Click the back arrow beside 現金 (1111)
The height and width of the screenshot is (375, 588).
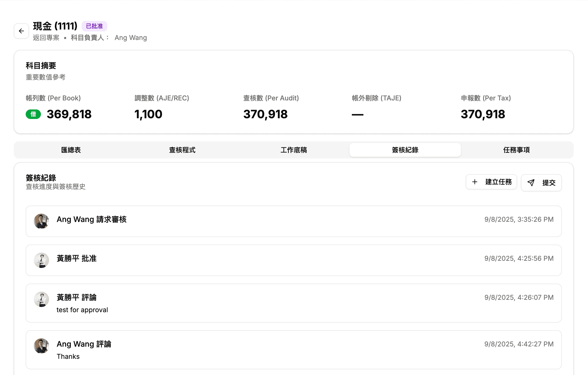pos(21,31)
